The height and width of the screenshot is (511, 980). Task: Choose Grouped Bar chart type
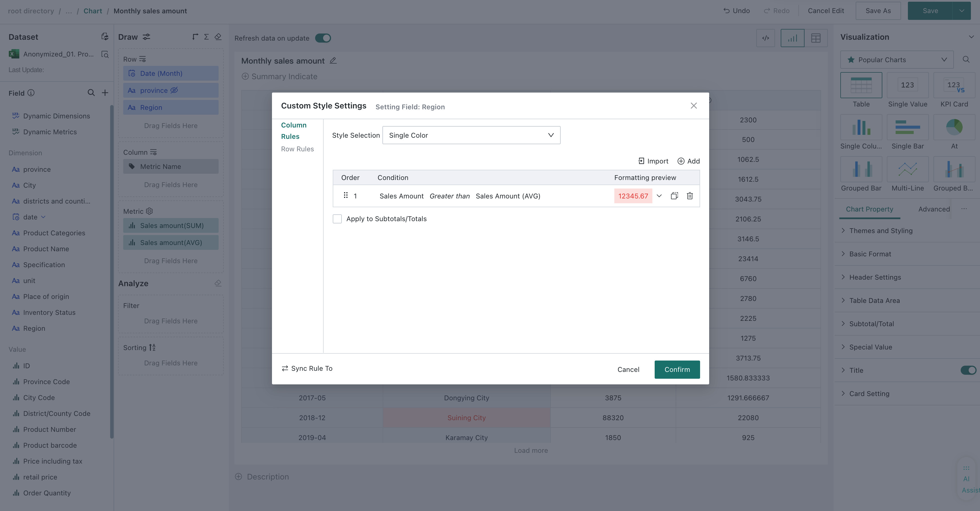point(861,174)
